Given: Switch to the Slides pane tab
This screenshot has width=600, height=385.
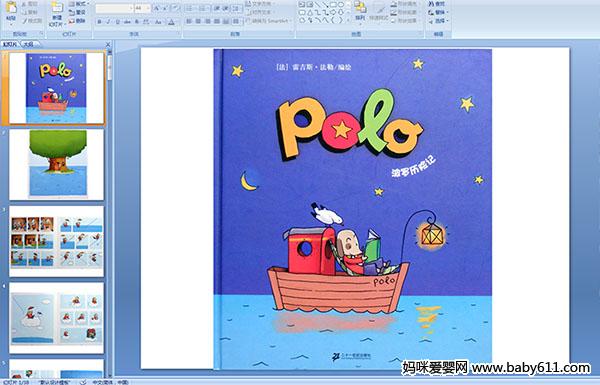Looking at the screenshot, I should (10, 44).
